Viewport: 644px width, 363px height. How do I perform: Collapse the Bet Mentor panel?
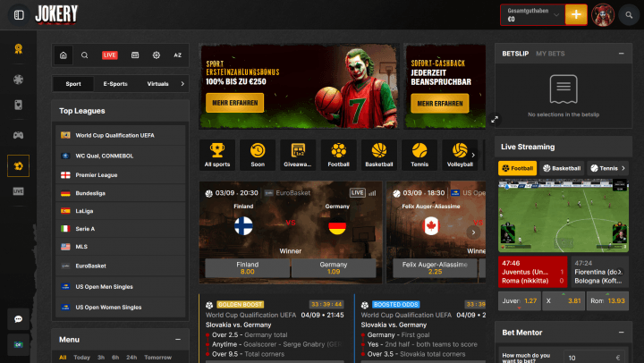pos(621,333)
